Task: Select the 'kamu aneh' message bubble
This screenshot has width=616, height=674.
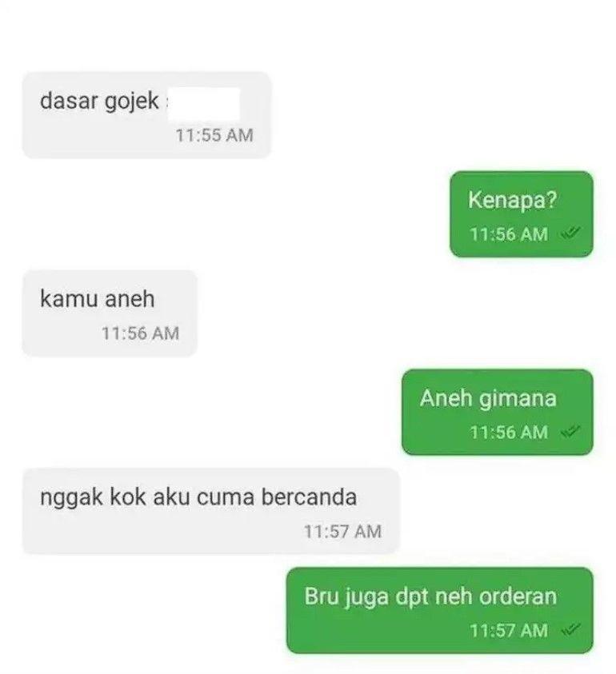Action: 110,313
